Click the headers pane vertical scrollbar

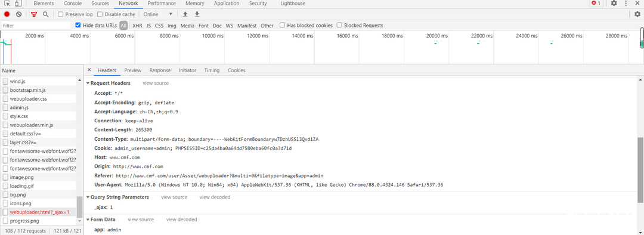[x=640, y=169]
